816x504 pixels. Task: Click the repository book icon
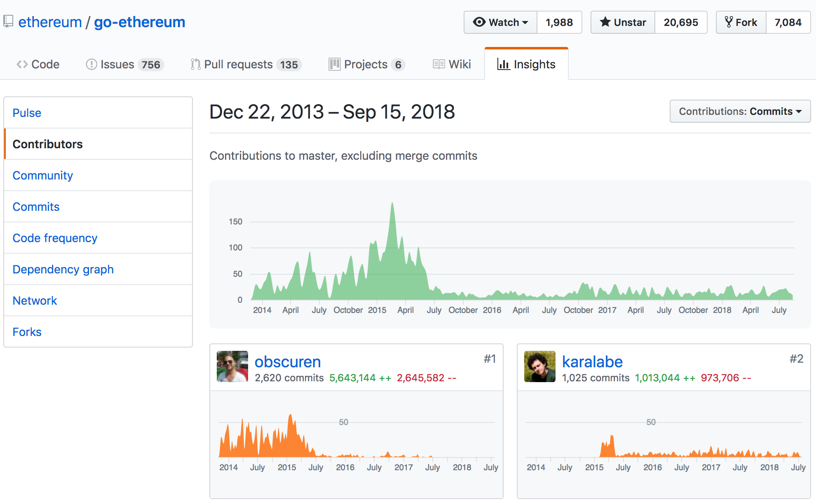(x=8, y=22)
